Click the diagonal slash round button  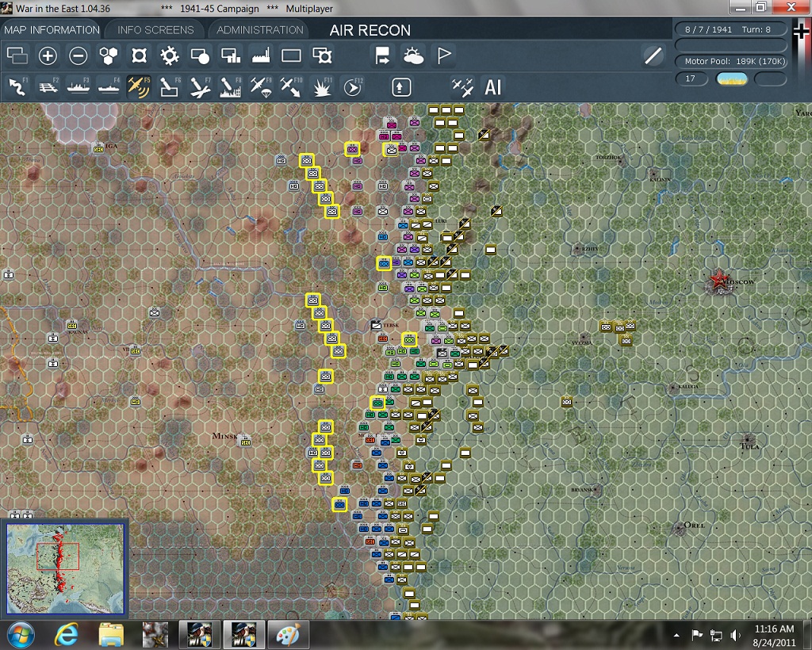click(x=653, y=55)
